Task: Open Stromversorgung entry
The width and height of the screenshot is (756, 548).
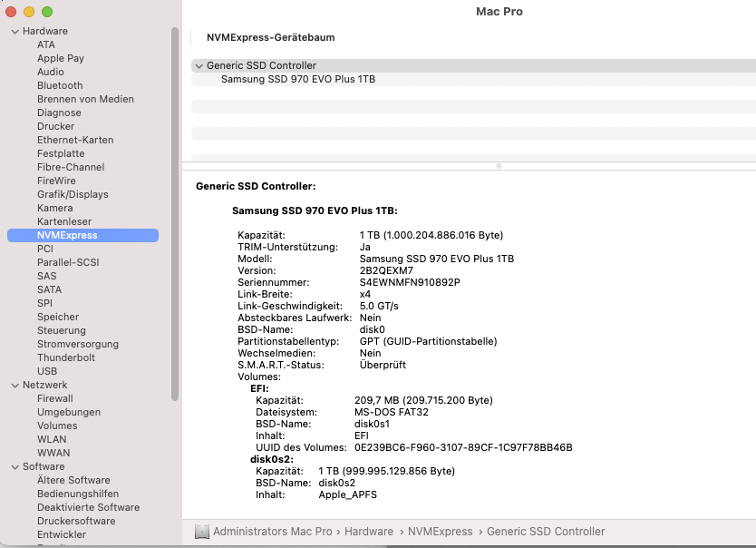Action: [78, 344]
